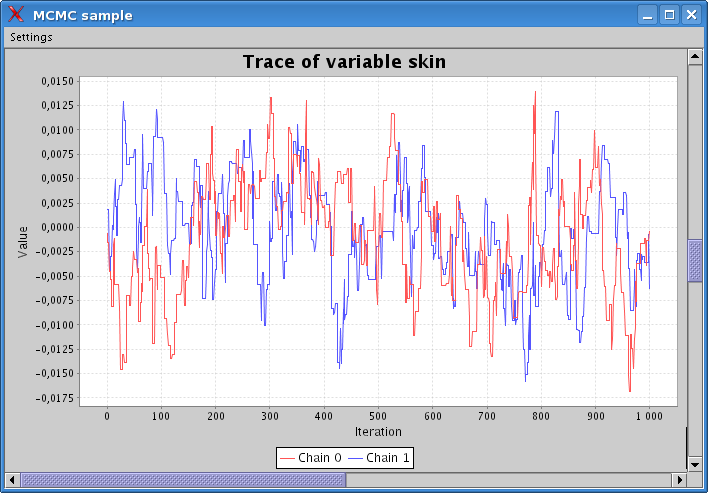708x493 pixels.
Task: Click the horizontal scrollbar right arrow
Action: (679, 479)
